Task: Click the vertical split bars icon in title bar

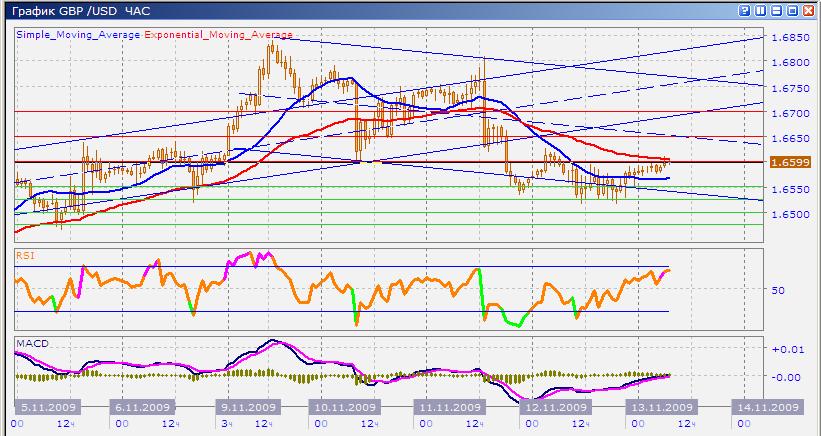Action: [x=760, y=10]
